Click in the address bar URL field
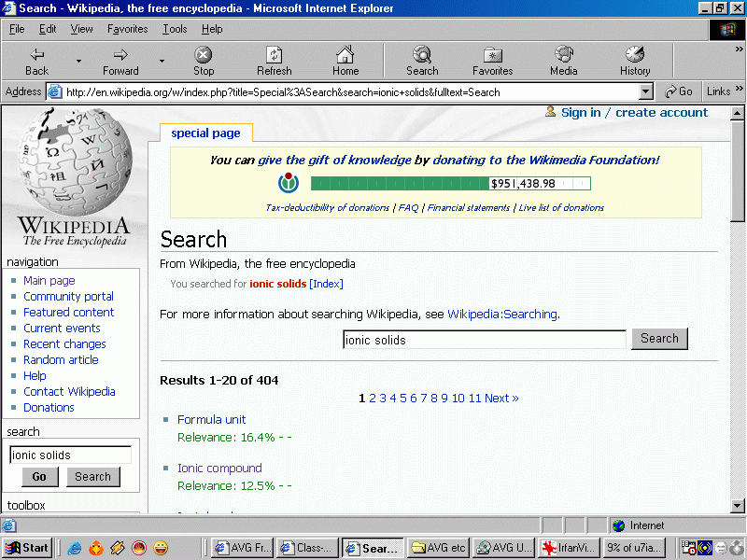 351,91
